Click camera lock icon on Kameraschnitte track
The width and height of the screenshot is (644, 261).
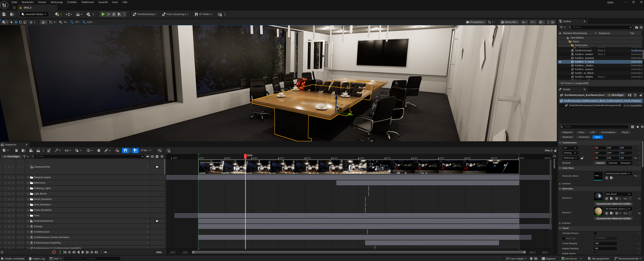(157, 167)
